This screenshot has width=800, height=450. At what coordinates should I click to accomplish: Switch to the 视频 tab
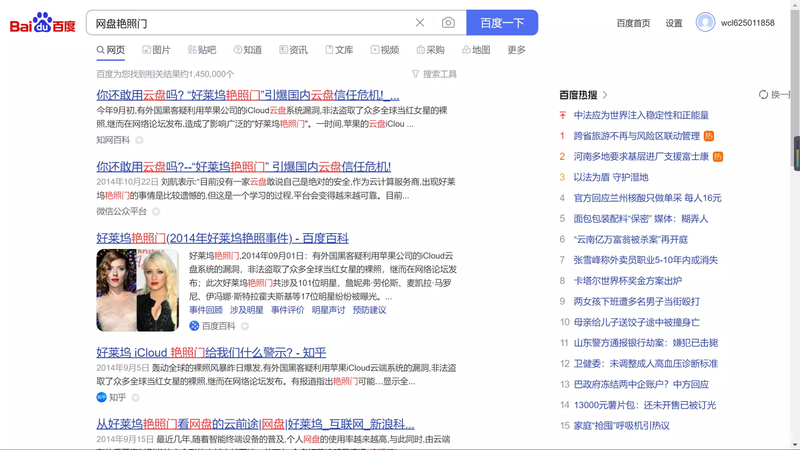coord(385,49)
